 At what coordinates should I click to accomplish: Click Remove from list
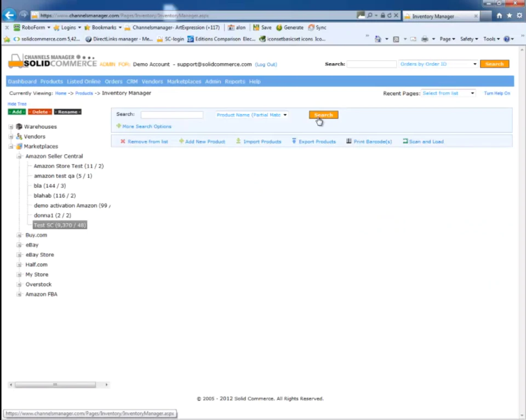[144, 141]
